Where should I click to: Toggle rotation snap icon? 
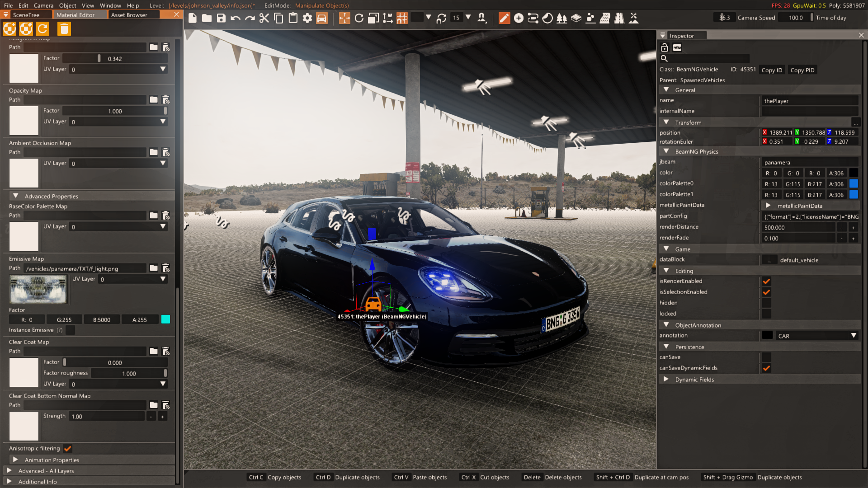[x=442, y=18]
